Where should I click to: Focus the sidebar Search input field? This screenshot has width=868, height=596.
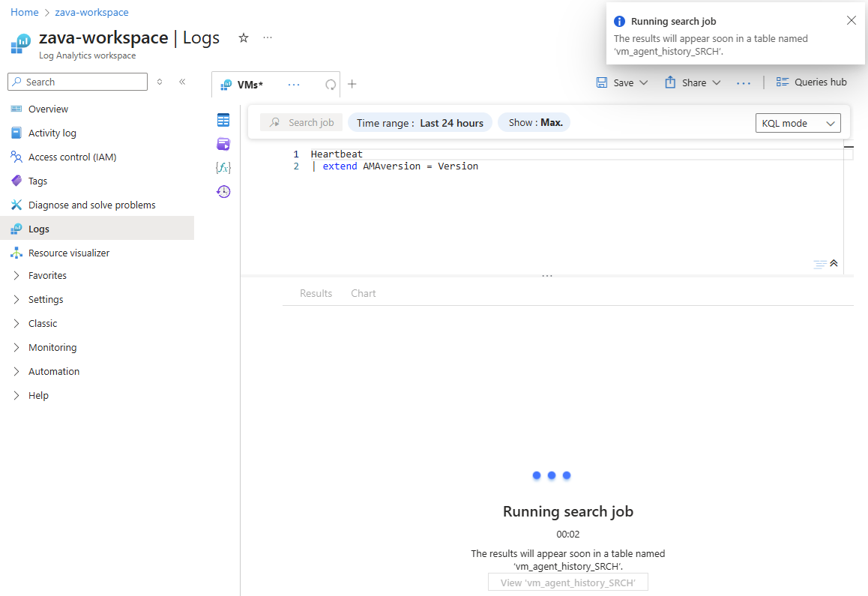[77, 82]
